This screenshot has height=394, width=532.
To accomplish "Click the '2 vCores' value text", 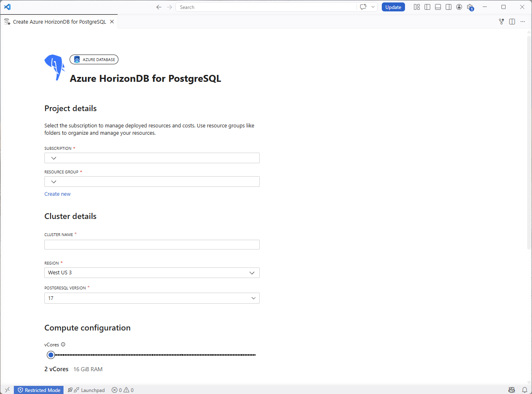I will click(x=57, y=369).
